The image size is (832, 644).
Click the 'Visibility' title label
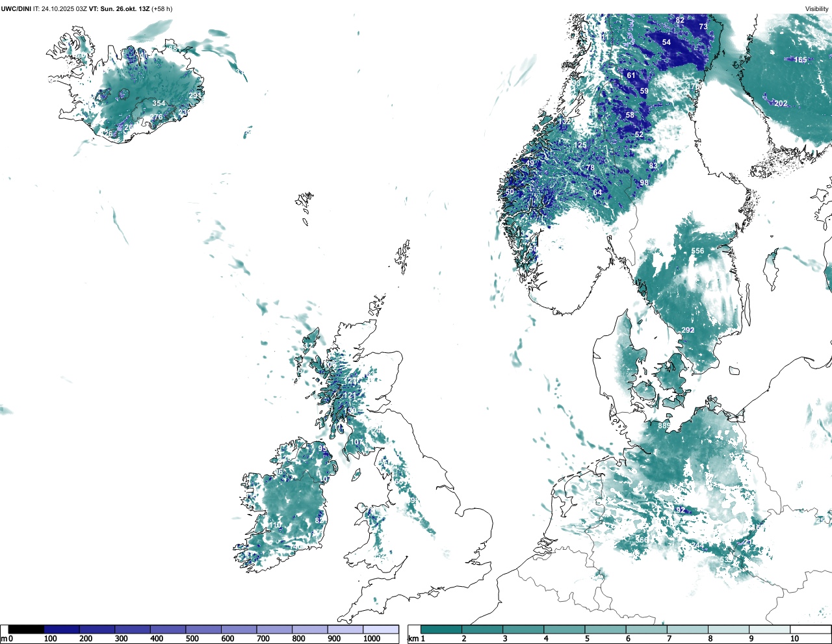[x=817, y=8]
